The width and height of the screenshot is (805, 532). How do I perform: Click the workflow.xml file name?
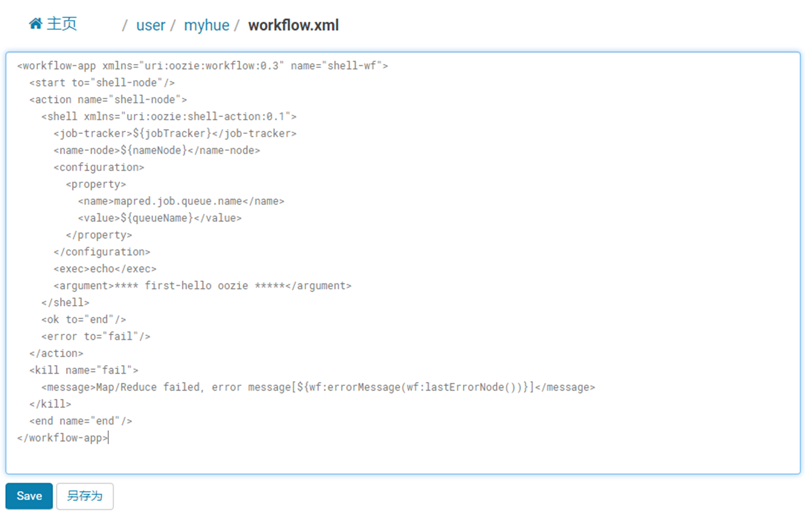point(293,25)
